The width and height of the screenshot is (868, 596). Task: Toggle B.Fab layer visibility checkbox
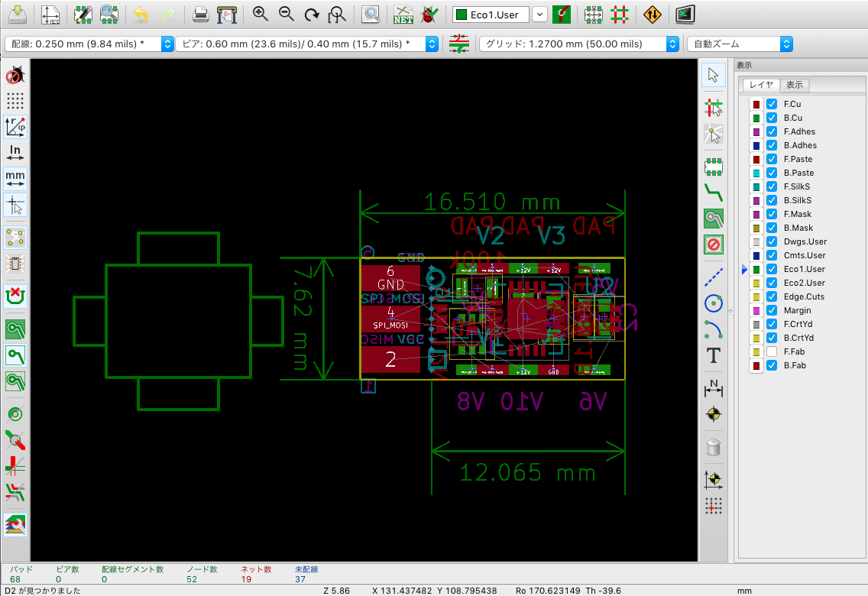pyautogui.click(x=772, y=365)
